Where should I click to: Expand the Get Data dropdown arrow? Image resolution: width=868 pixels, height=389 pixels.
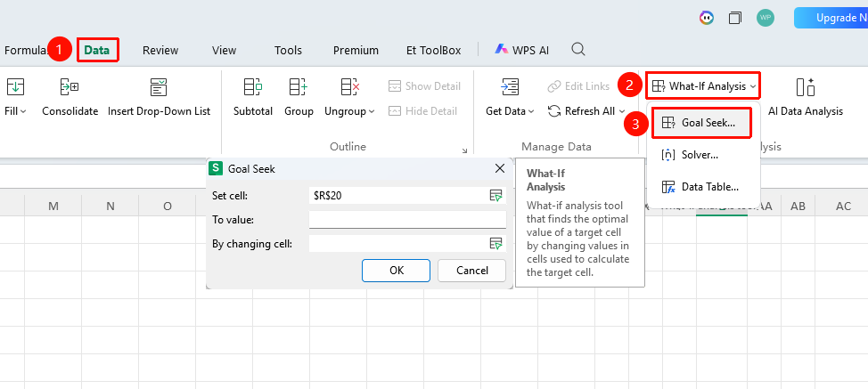click(531, 111)
